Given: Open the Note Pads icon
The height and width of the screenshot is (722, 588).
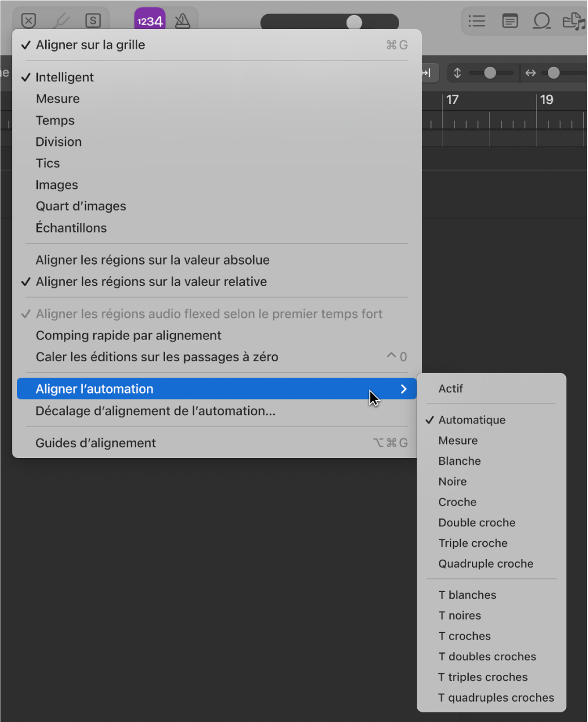Looking at the screenshot, I should pos(509,20).
